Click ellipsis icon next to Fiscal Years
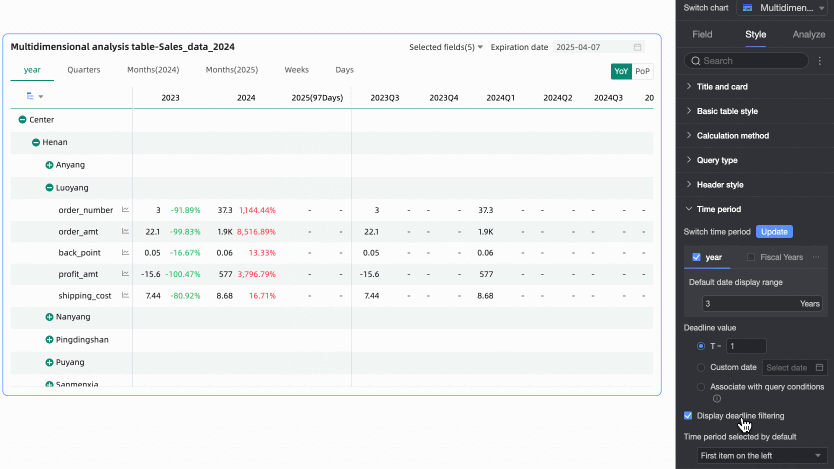 click(816, 257)
